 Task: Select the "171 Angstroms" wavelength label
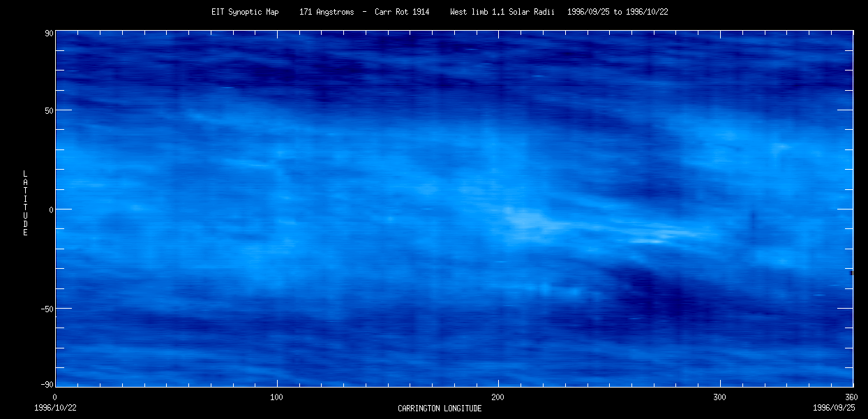[326, 12]
